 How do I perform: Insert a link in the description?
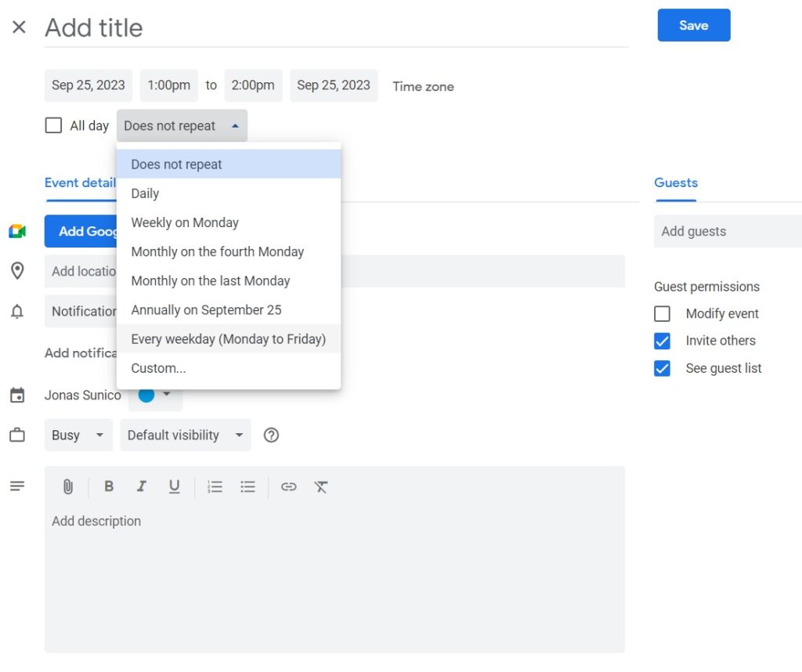288,486
